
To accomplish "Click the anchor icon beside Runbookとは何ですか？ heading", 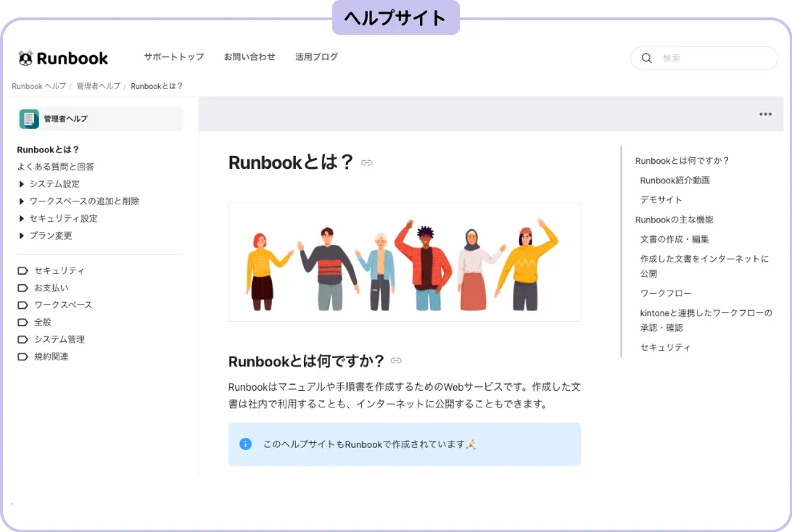I will [396, 360].
